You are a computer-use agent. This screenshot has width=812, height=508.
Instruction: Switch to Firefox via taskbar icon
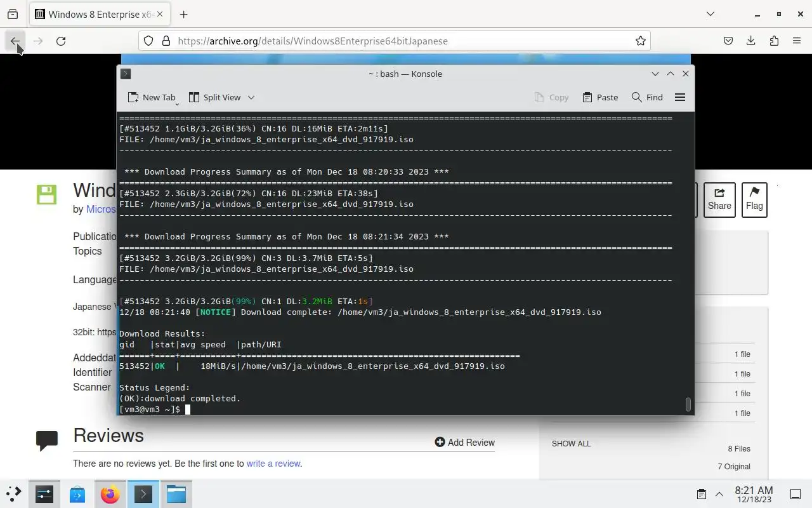coord(110,493)
